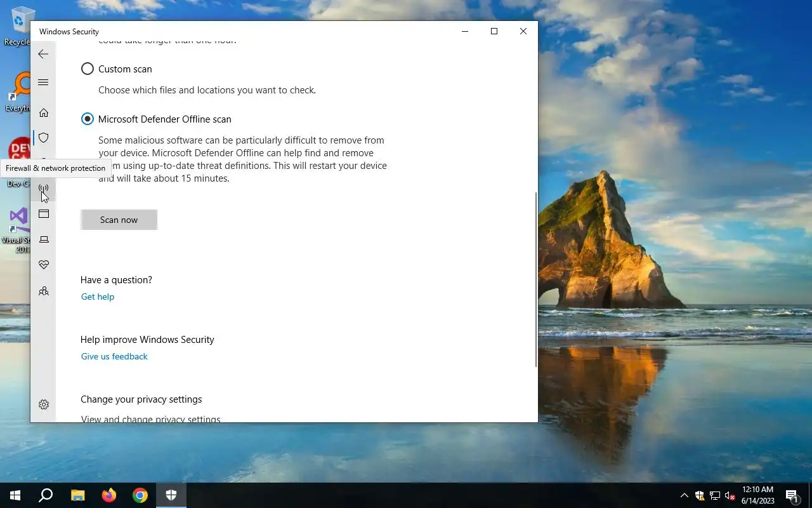Viewport: 812px width, 508px height.
Task: Open Family options sidebar icon
Action: point(44,291)
